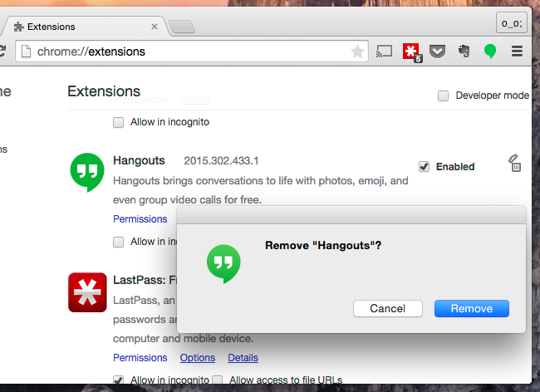This screenshot has width=540, height=392.
Task: Open the Chrome hamburger menu
Action: coord(517,51)
